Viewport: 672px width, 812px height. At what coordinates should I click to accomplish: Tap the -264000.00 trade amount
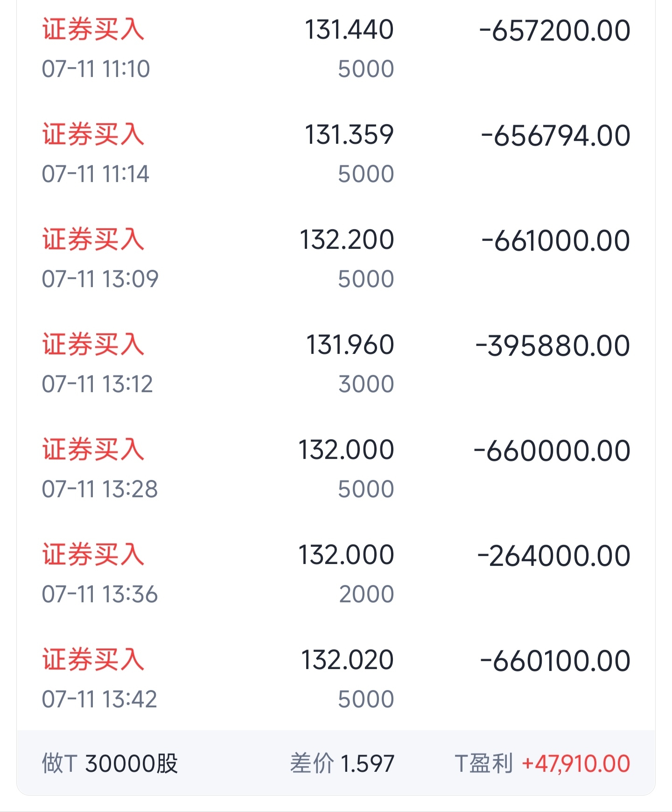point(553,556)
